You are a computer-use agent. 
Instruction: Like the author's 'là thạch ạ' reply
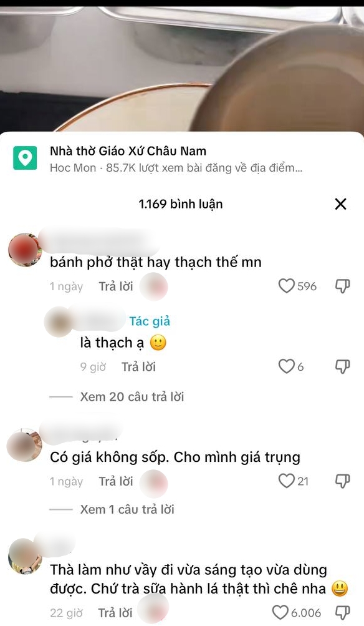286,366
